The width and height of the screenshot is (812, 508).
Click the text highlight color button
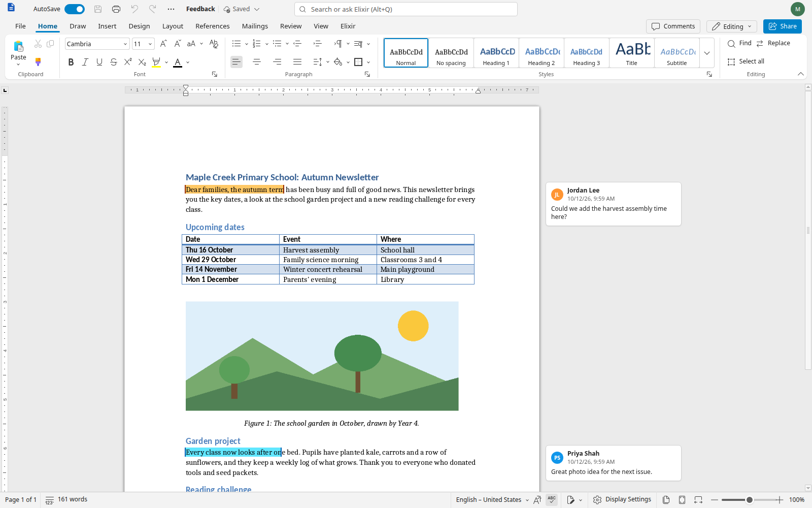[x=156, y=62]
